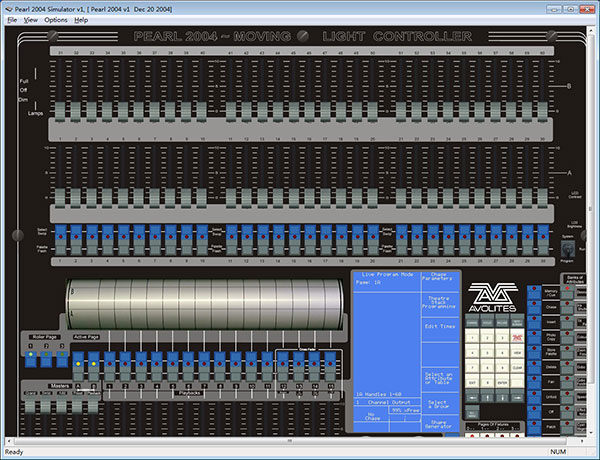Toggle the swop select button for fixture 5
The width and height of the screenshot is (600, 460).
click(124, 233)
